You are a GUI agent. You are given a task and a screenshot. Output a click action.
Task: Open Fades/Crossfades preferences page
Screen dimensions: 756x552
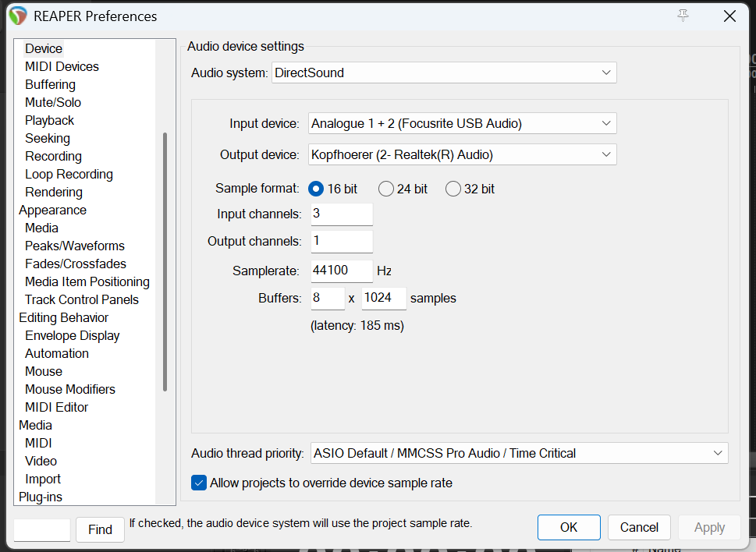pyautogui.click(x=75, y=264)
